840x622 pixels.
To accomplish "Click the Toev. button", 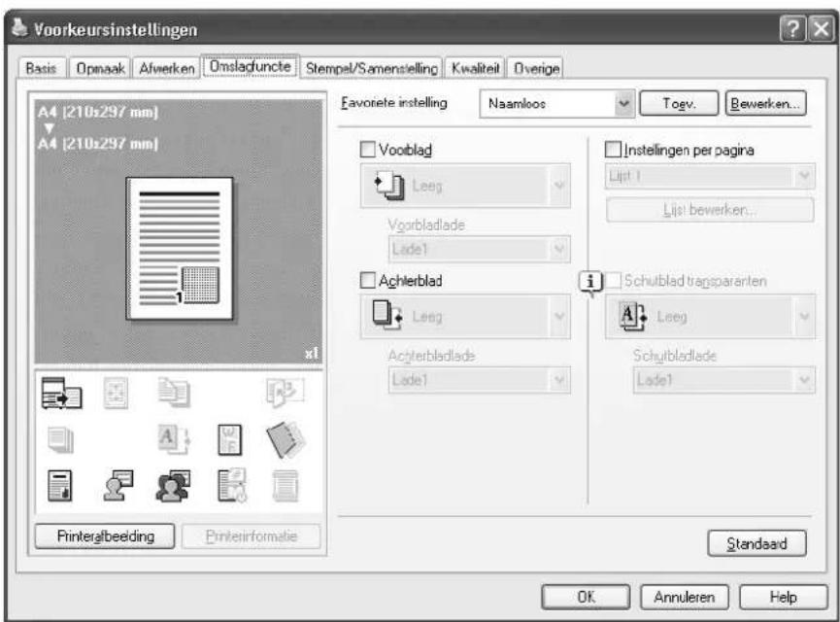I will 679,103.
